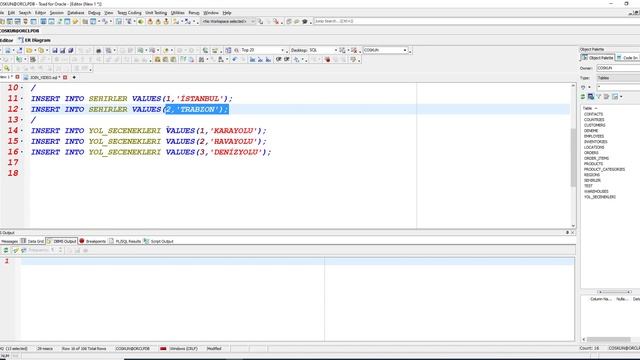This screenshot has height=360, width=640.
Task: Open the Database menu
Action: pyautogui.click(x=76, y=13)
